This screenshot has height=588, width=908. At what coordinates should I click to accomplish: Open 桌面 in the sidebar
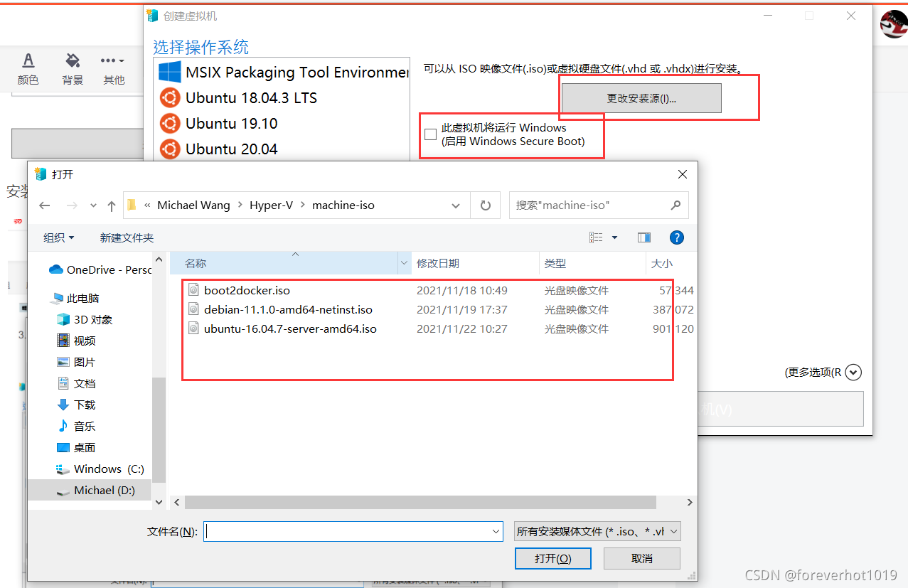pyautogui.click(x=76, y=448)
